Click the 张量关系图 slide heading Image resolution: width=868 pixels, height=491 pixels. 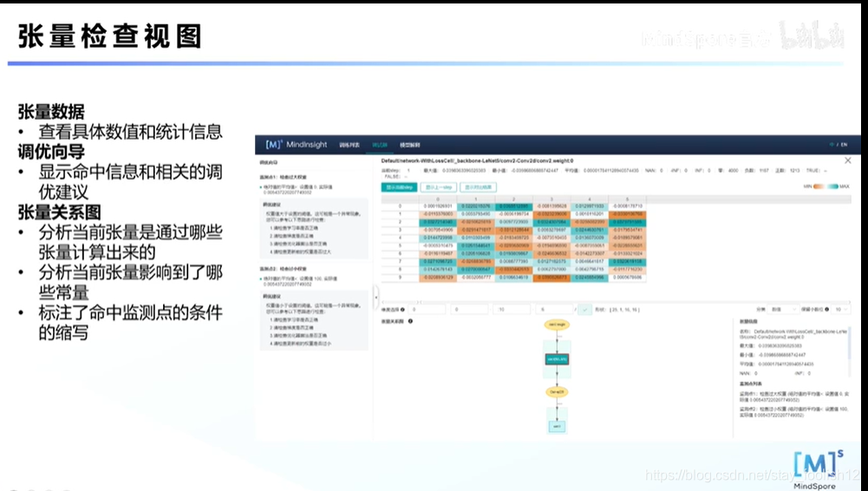coord(59,212)
